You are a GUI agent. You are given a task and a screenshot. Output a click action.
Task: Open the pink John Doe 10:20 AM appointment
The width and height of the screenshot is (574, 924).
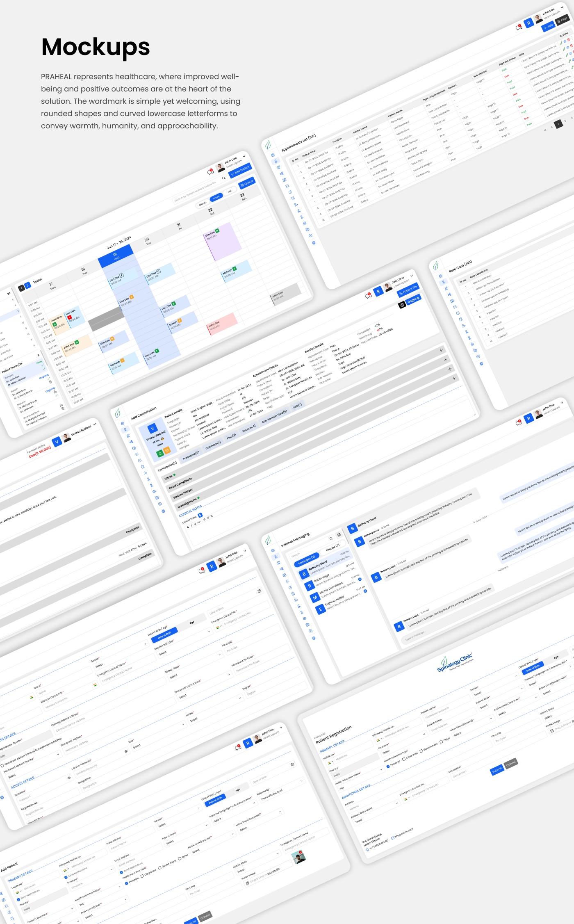[x=221, y=323]
